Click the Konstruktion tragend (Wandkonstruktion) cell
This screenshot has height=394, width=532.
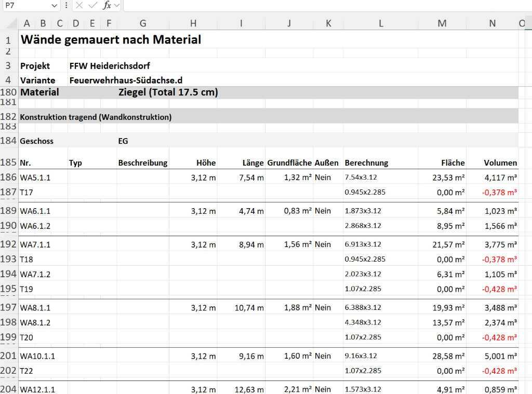96,117
